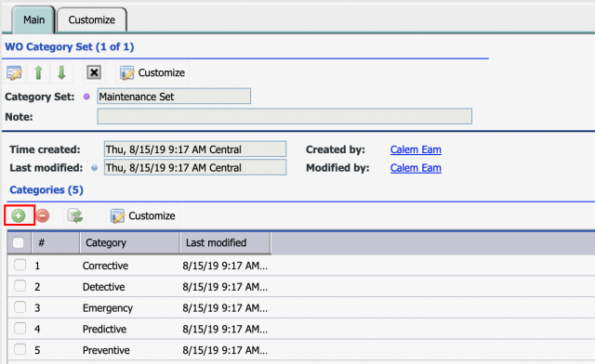Open Customize in Categories toolbar
The height and width of the screenshot is (364, 595).
click(142, 215)
